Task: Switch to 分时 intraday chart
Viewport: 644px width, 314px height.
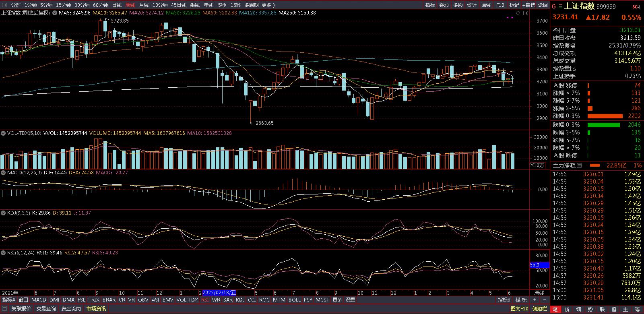Action: click(16, 5)
